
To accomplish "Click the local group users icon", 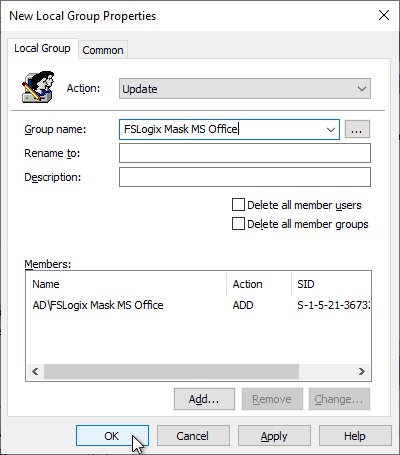I will 38,87.
